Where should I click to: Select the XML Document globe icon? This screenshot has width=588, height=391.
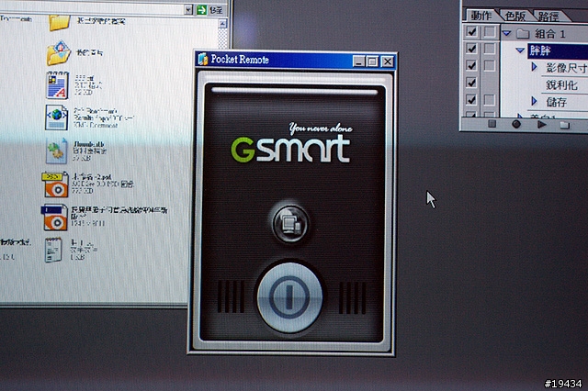tap(56, 117)
